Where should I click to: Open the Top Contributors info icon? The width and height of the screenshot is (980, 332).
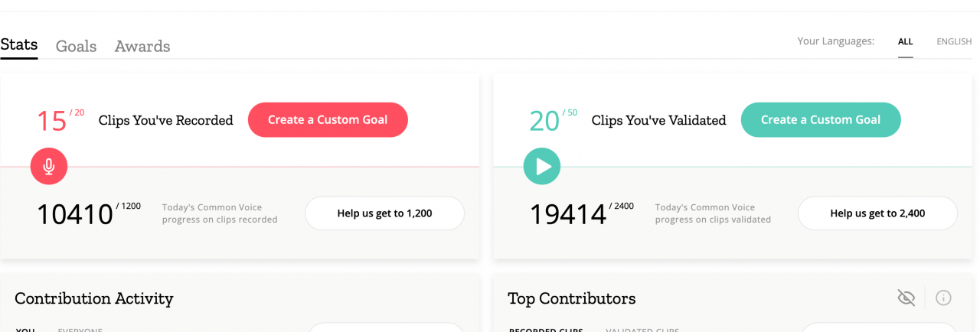coord(943,298)
